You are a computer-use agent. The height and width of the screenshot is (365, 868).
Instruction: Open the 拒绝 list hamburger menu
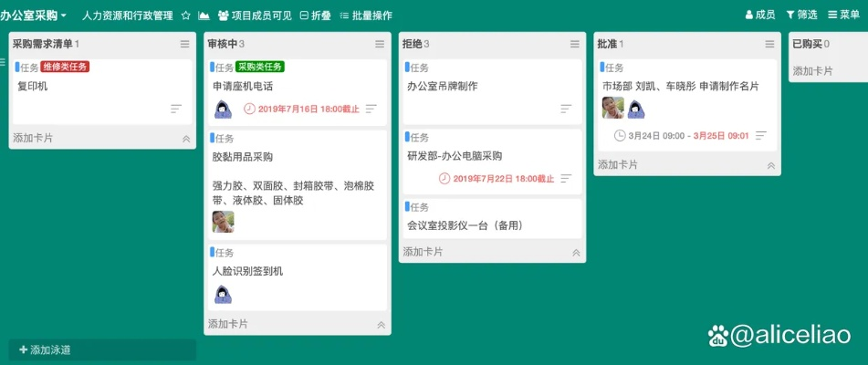575,44
